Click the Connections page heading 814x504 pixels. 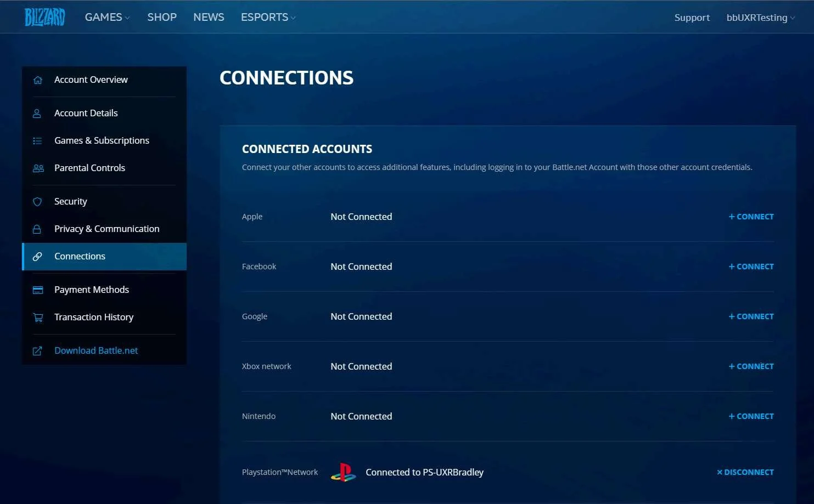(287, 78)
